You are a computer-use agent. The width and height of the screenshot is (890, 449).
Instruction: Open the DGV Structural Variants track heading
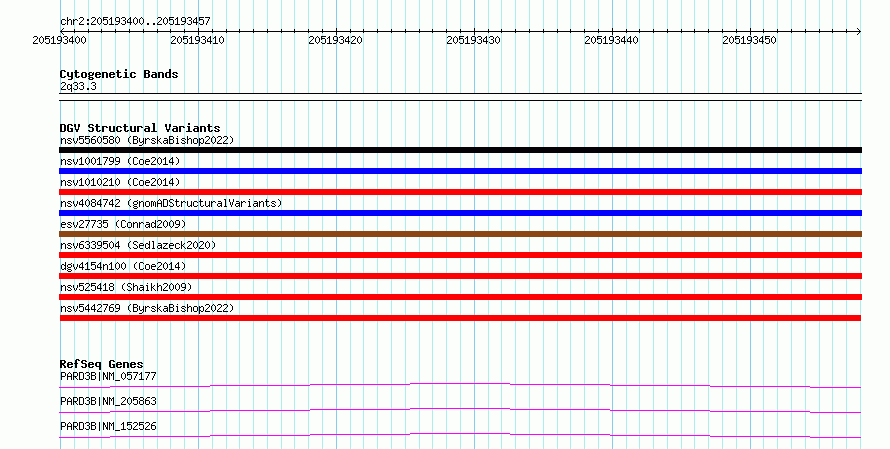pos(140,128)
